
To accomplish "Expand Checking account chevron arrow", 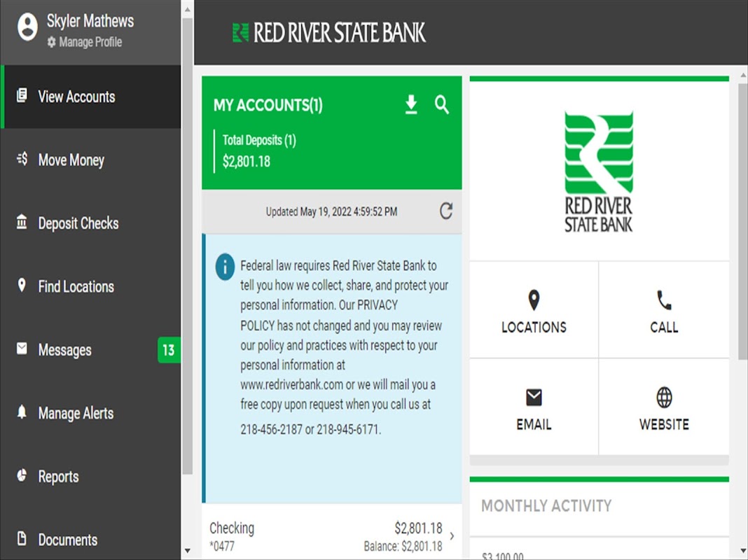I will (452, 536).
